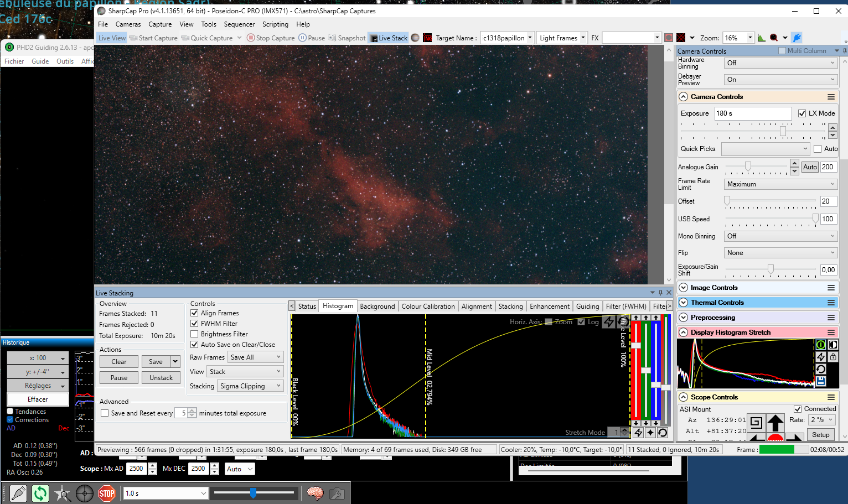Click the PHD2 auto-select star icon
Image resolution: width=848 pixels, height=504 pixels.
tap(63, 493)
